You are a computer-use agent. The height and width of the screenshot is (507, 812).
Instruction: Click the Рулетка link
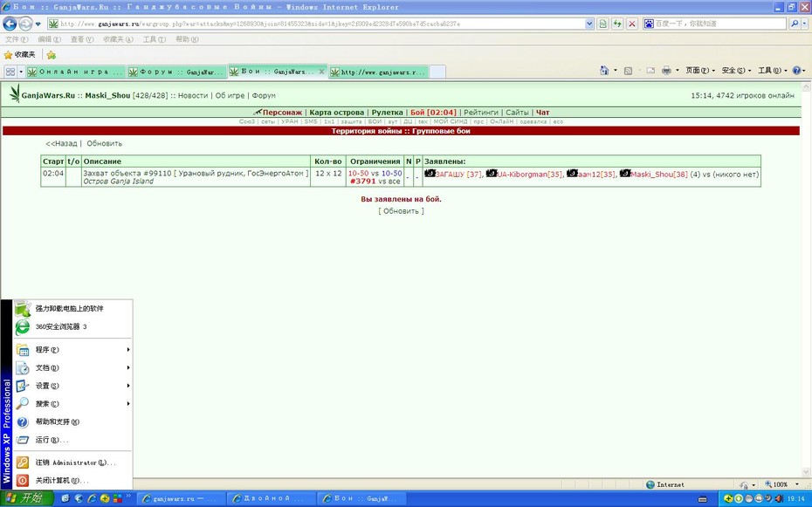(387, 113)
